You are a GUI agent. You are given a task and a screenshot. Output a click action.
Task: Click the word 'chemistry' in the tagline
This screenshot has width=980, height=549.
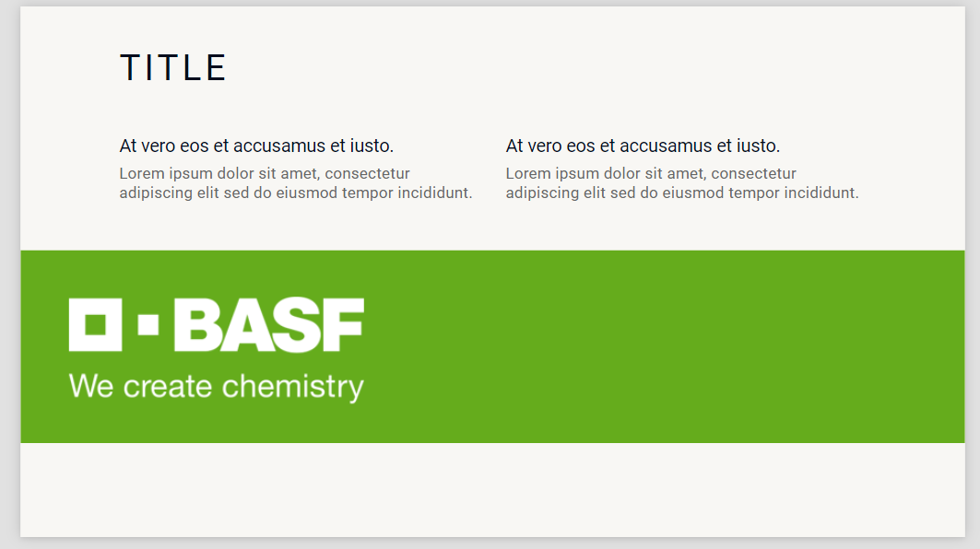(292, 387)
